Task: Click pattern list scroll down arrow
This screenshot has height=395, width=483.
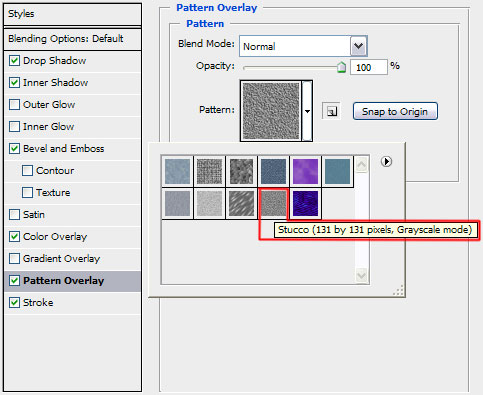Action: 362,275
